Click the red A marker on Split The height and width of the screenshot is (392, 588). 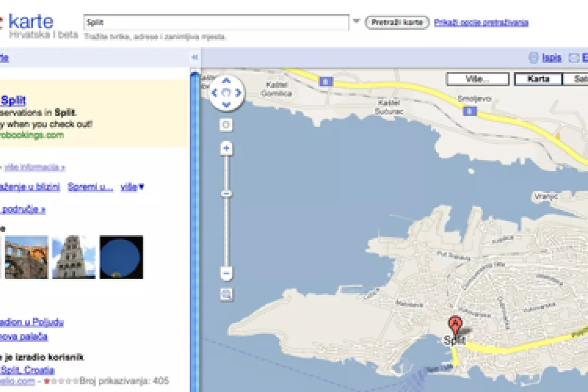[x=455, y=325]
